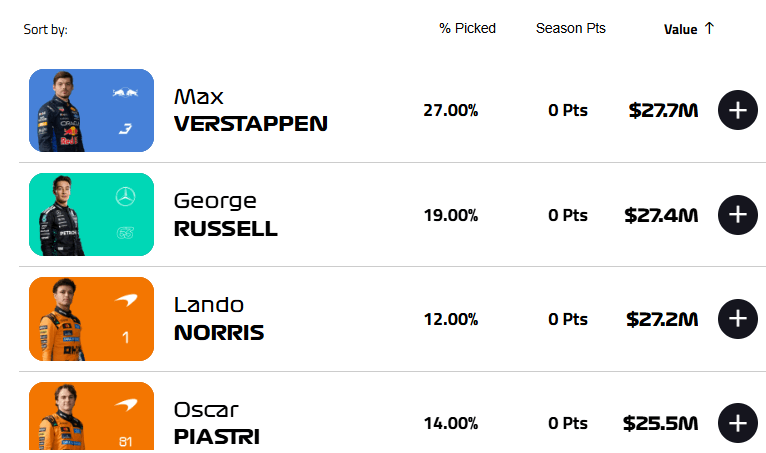766x453 pixels.
Task: Open Lando Norris's driver photo card
Action: [x=91, y=319]
